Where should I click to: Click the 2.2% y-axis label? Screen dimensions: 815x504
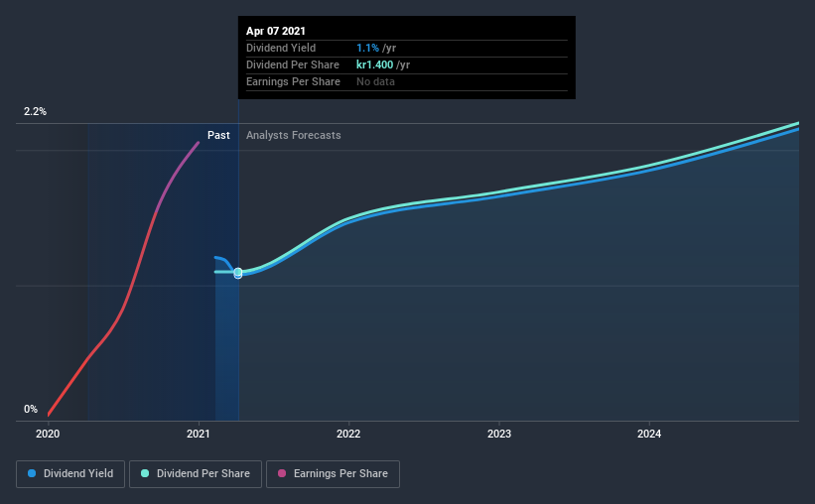tap(35, 112)
